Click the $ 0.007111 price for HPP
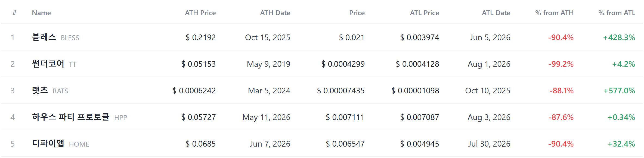The width and height of the screenshot is (644, 158). click(345, 117)
